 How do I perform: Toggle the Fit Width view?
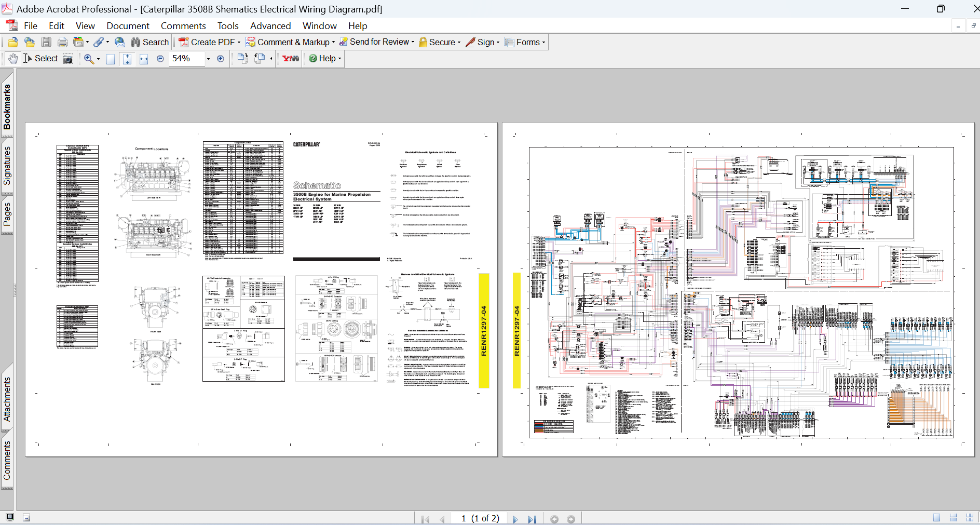click(144, 59)
